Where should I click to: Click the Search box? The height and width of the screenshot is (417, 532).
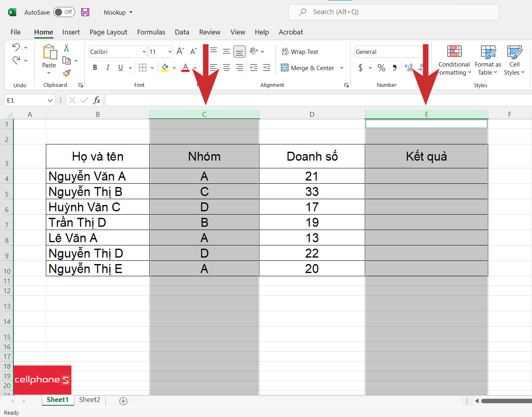coord(394,12)
